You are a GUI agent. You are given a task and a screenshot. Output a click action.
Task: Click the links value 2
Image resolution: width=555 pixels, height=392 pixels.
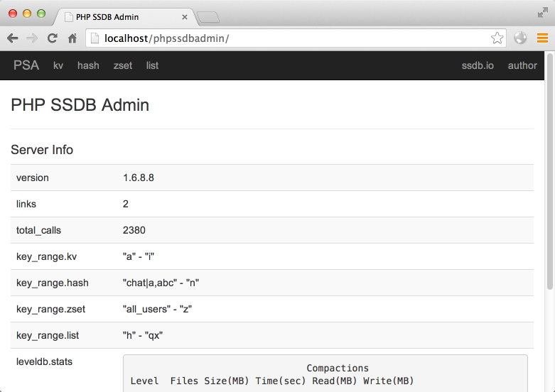[x=126, y=204]
